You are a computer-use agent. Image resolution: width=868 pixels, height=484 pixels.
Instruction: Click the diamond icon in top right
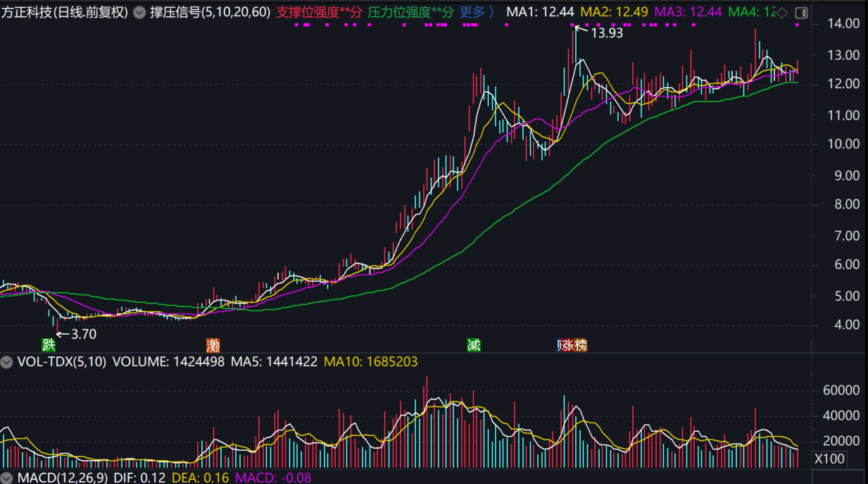tap(783, 13)
